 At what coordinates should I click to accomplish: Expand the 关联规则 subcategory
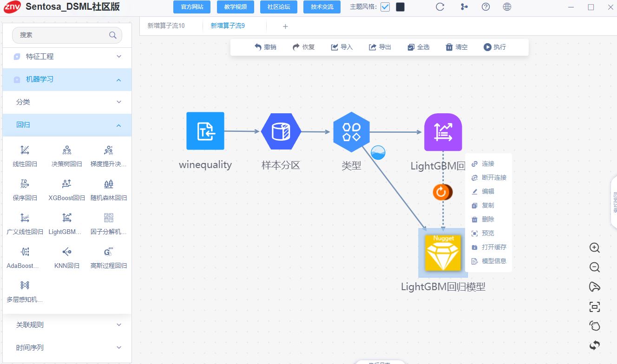(67, 325)
